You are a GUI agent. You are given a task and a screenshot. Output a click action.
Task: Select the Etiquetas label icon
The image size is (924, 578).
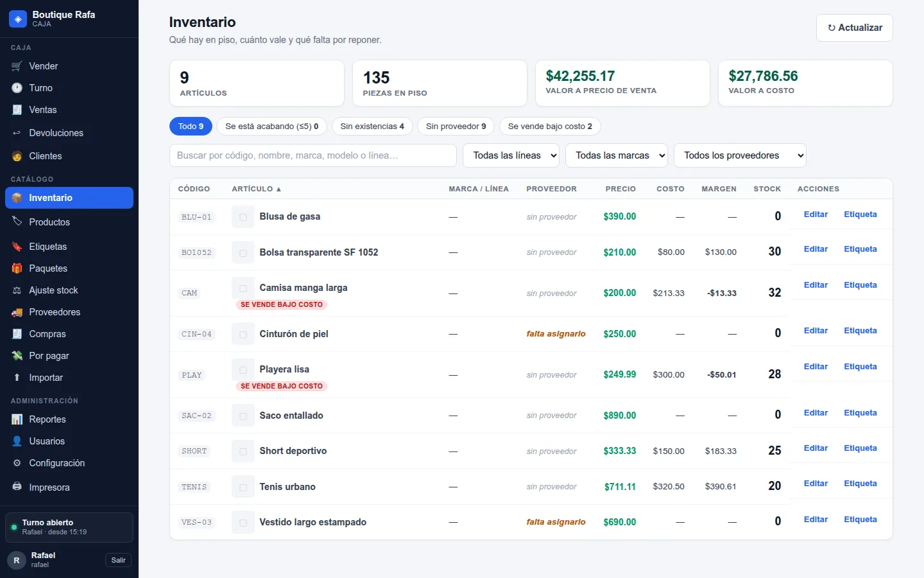click(x=17, y=247)
